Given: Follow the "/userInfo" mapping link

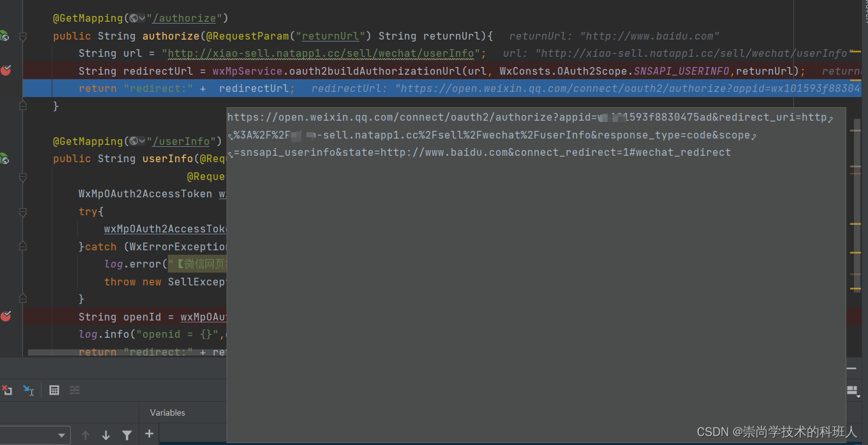Looking at the screenshot, I should (181, 141).
